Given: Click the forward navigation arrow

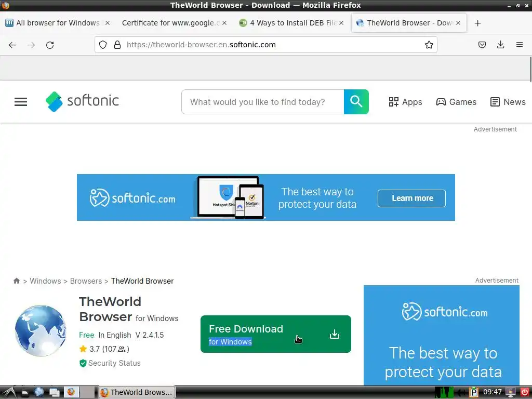Looking at the screenshot, I should (31, 45).
